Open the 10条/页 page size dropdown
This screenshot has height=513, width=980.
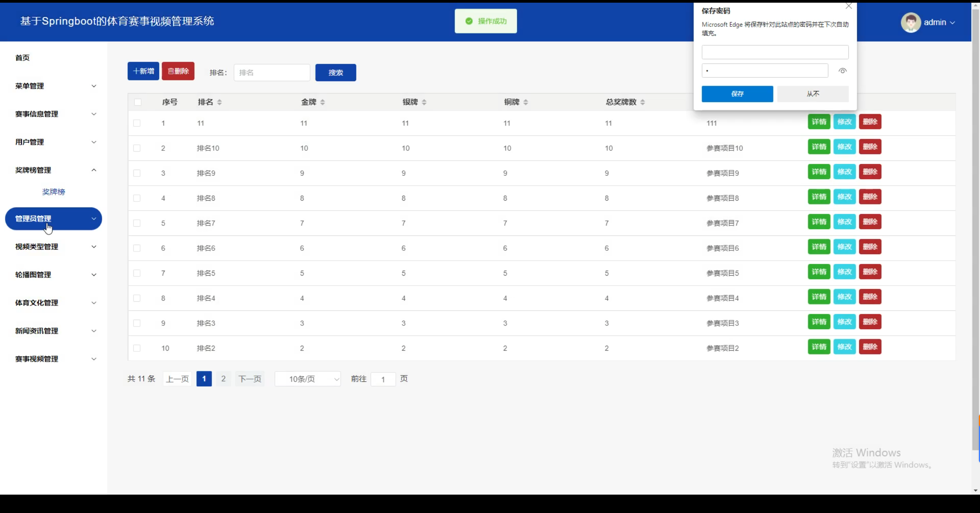click(x=308, y=379)
